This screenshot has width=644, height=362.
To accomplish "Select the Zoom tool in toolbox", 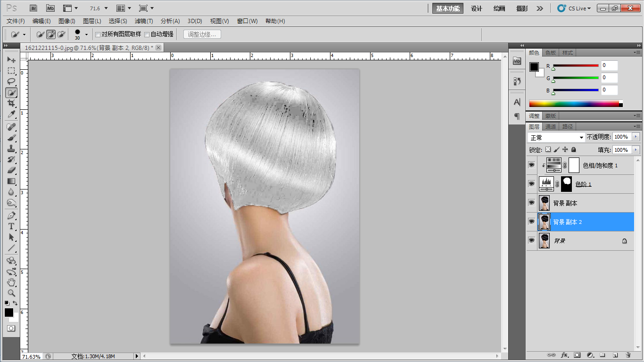I will click(11, 293).
